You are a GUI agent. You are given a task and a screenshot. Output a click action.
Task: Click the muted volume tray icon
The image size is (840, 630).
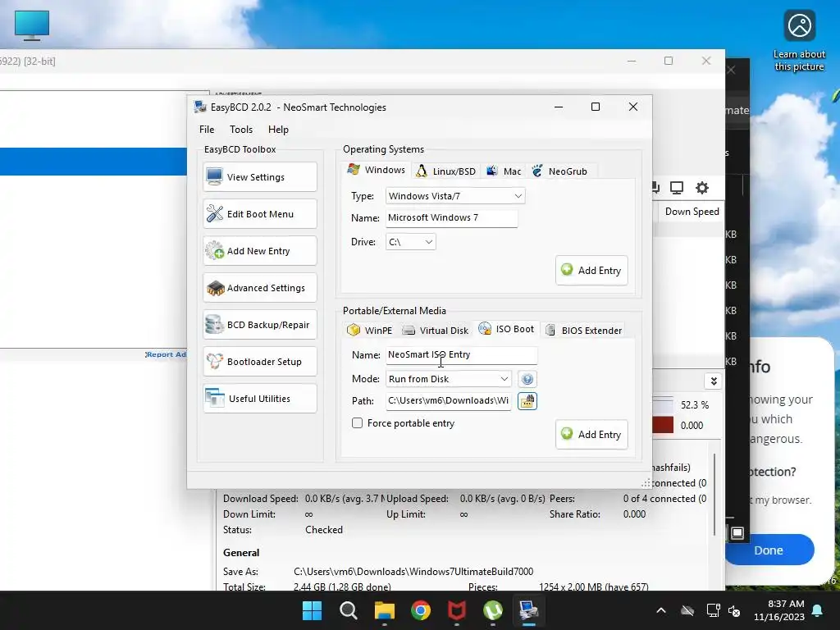pyautogui.click(x=734, y=610)
